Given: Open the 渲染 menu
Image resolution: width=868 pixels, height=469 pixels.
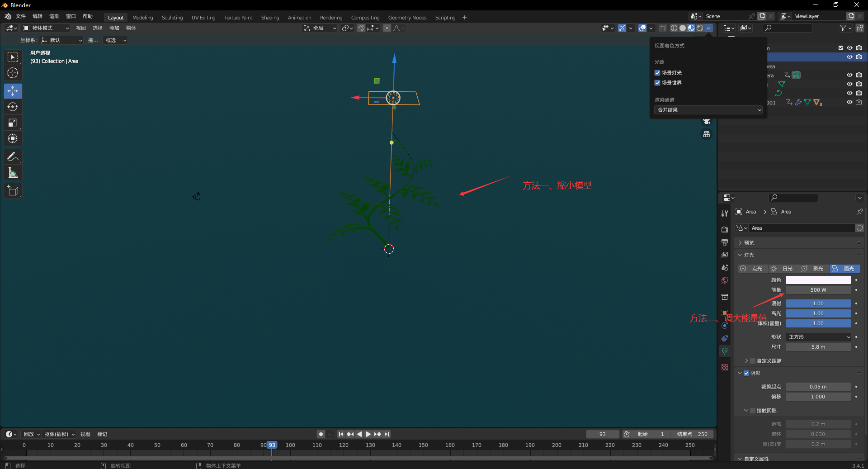Looking at the screenshot, I should (x=54, y=16).
